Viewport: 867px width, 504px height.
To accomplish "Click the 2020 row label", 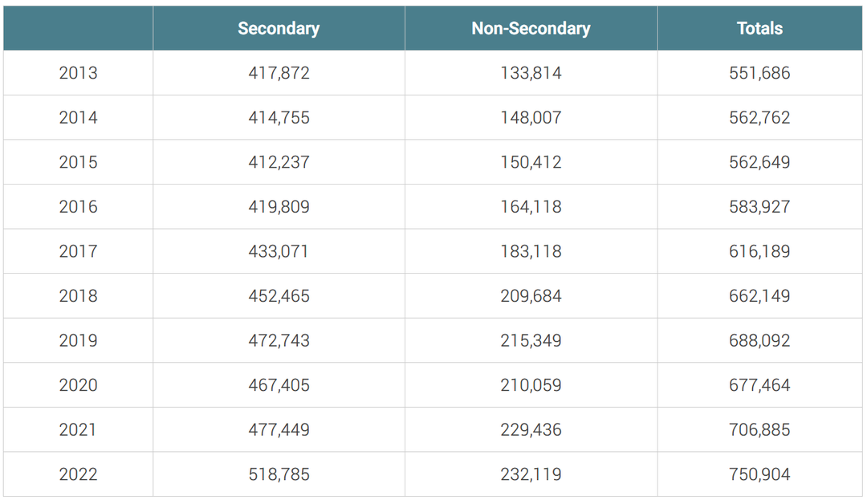I will click(x=78, y=385).
